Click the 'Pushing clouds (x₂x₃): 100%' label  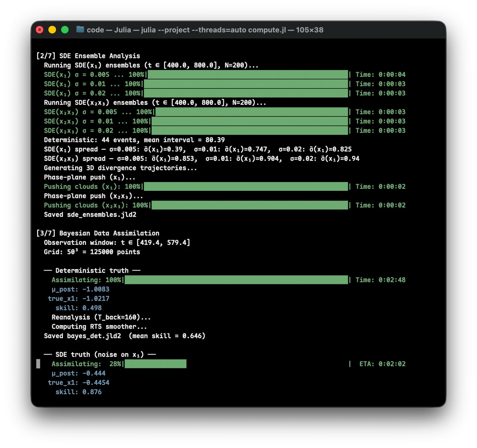[96, 205]
